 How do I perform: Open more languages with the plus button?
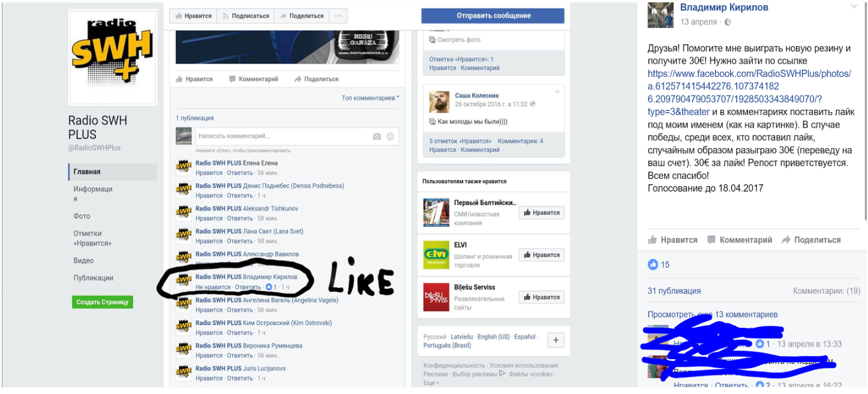click(x=556, y=340)
